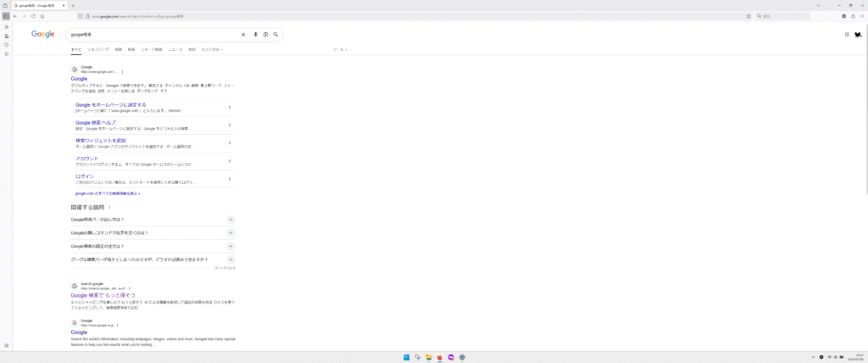Click the Google logo
Screen dimensions: 868x363
(42, 35)
